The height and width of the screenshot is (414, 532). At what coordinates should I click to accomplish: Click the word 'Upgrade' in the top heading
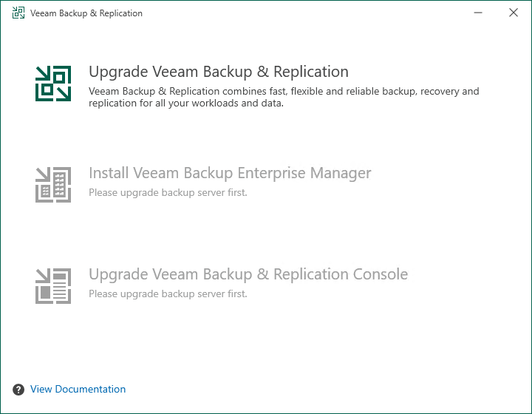(x=117, y=72)
